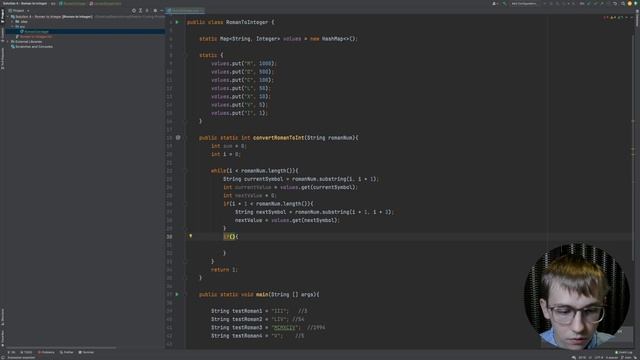Open Add Configuration selector
640x360 pixels.
(x=524, y=4)
